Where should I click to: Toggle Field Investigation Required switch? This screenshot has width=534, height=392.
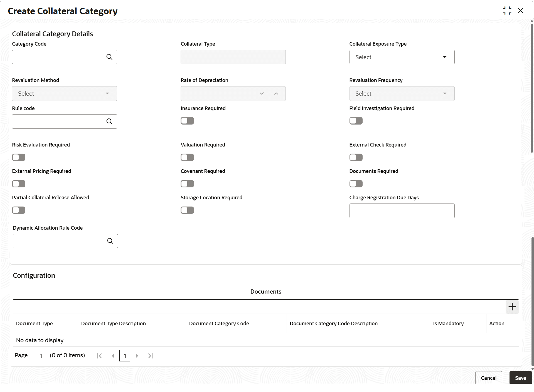coord(356,121)
